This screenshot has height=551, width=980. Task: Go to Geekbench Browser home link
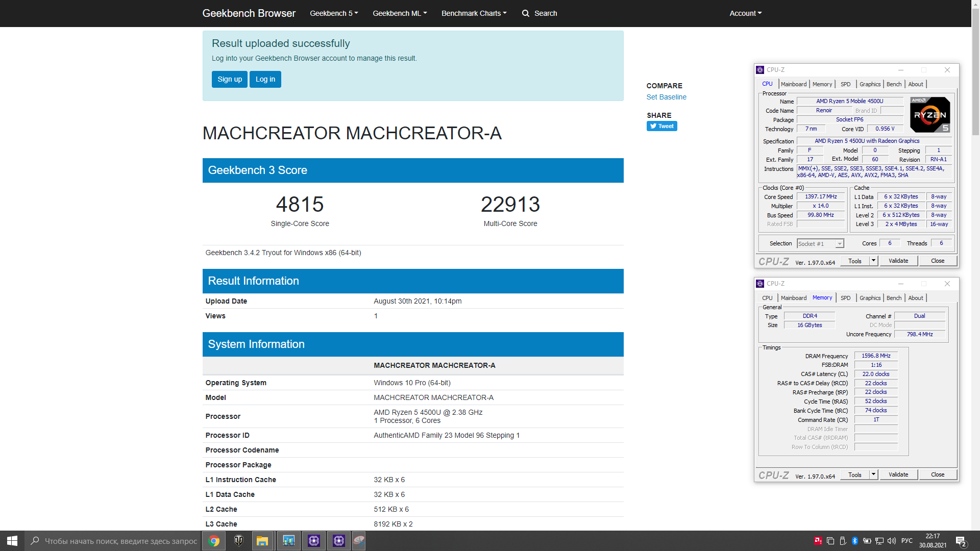[249, 13]
